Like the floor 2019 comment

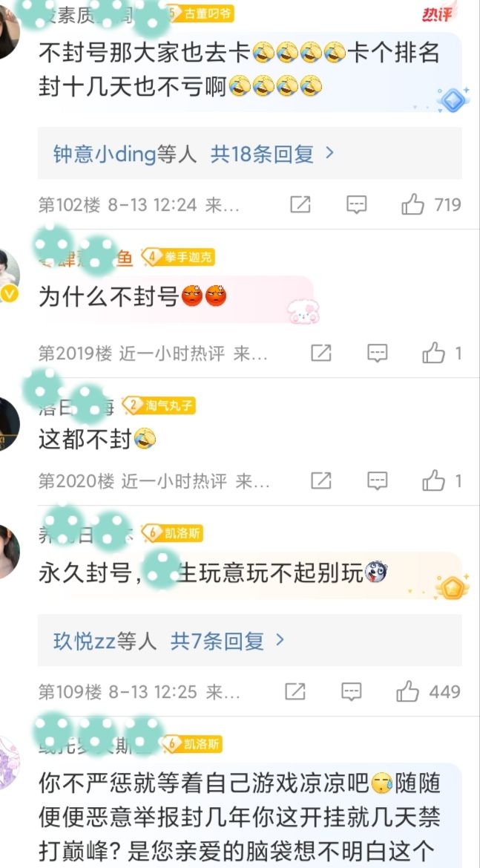(x=433, y=353)
